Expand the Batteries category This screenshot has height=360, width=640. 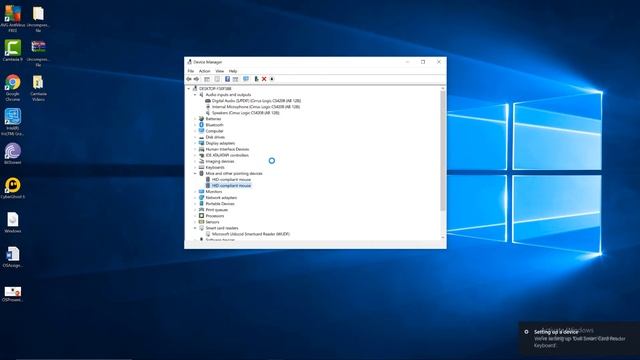tap(195, 119)
